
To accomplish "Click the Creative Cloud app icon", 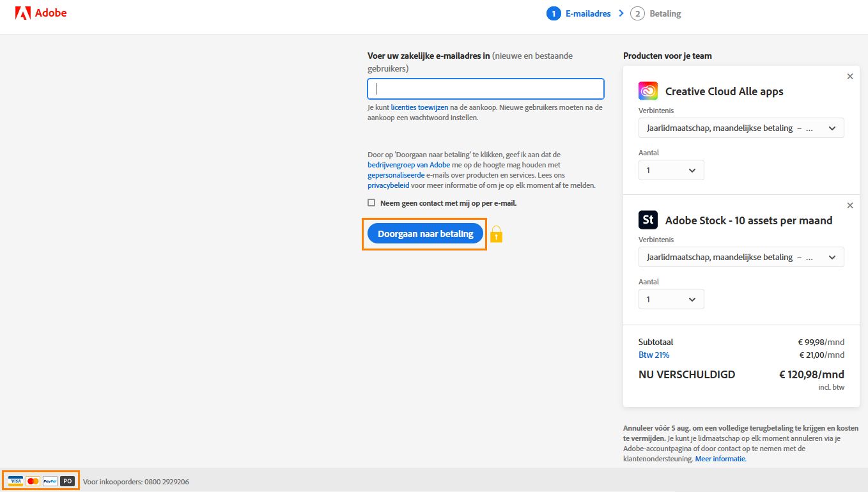I will tap(648, 91).
